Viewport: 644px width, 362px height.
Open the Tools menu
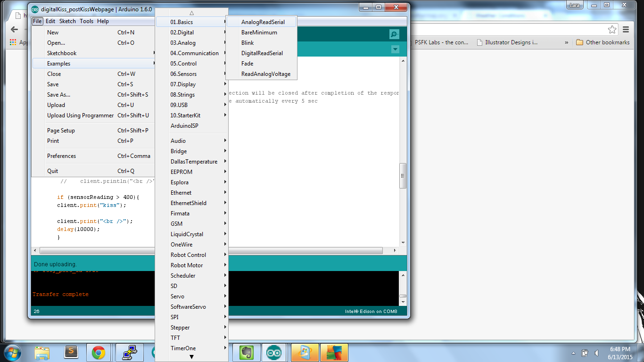(86, 21)
